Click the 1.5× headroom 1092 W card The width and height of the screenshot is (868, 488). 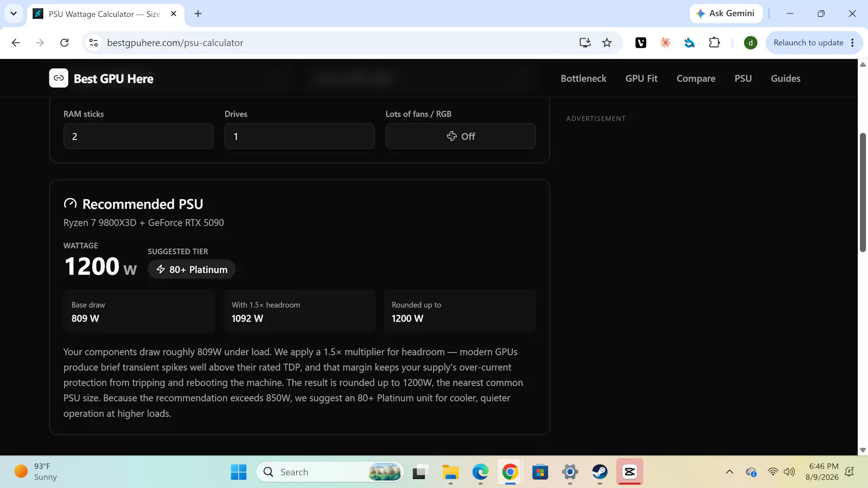[x=299, y=311]
